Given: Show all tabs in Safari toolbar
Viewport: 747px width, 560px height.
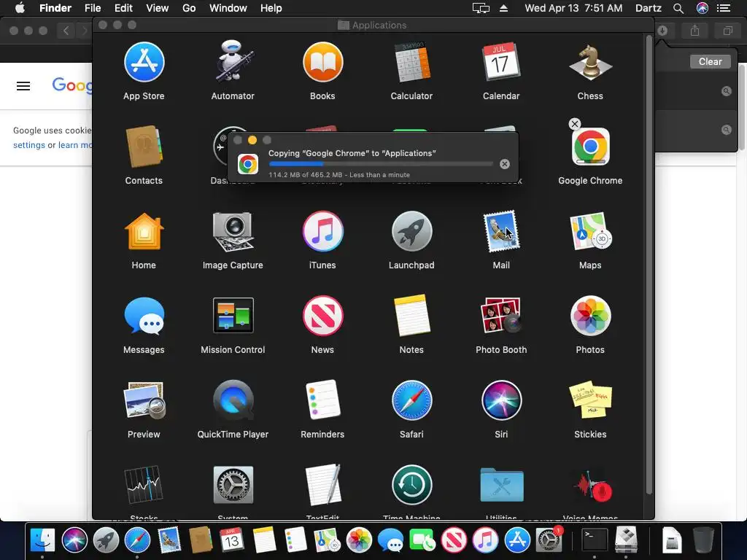Looking at the screenshot, I should point(727,31).
